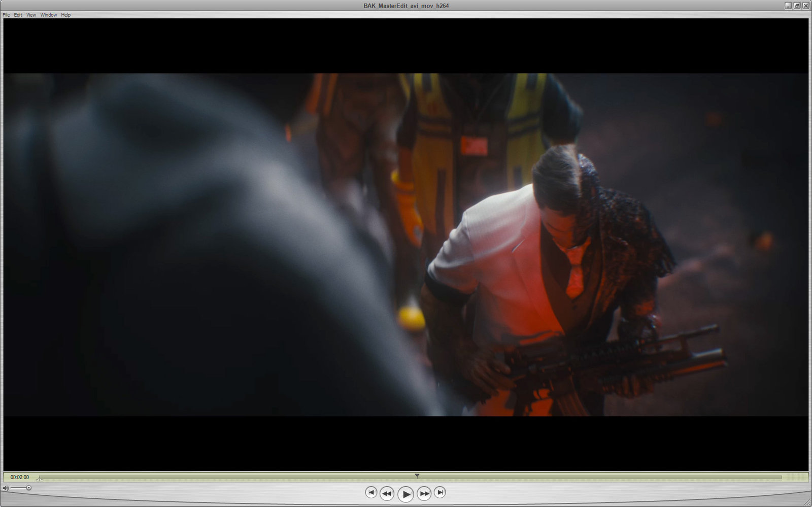Image resolution: width=812 pixels, height=507 pixels.
Task: Click the BAK_MasterEdit_avi_mov_h264 title bar
Action: click(406, 6)
